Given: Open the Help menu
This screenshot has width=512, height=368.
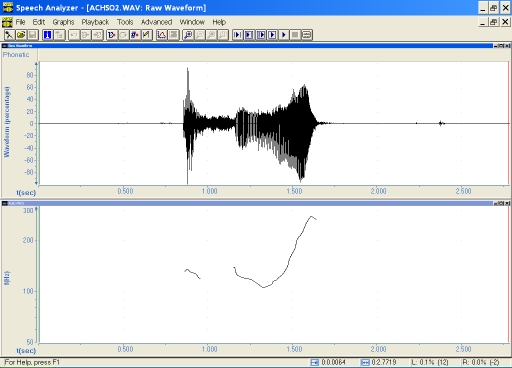Looking at the screenshot, I should 219,22.
